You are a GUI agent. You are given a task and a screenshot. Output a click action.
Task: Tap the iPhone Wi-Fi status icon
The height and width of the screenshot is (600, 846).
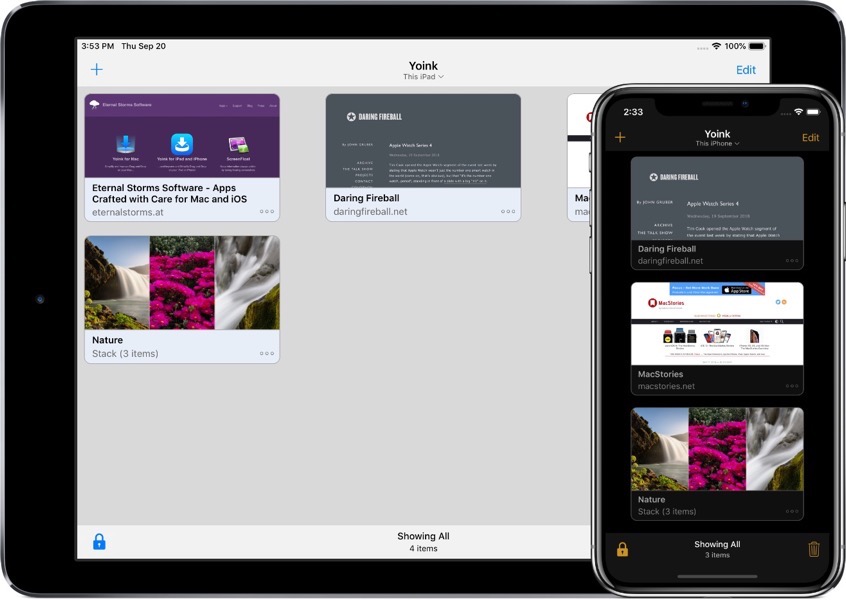click(x=799, y=112)
